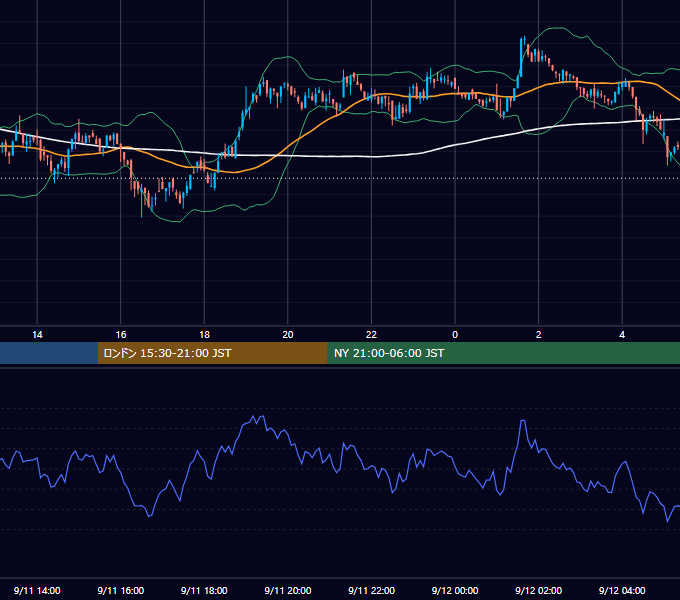Click the 9/11 16:00 date label

[121, 590]
